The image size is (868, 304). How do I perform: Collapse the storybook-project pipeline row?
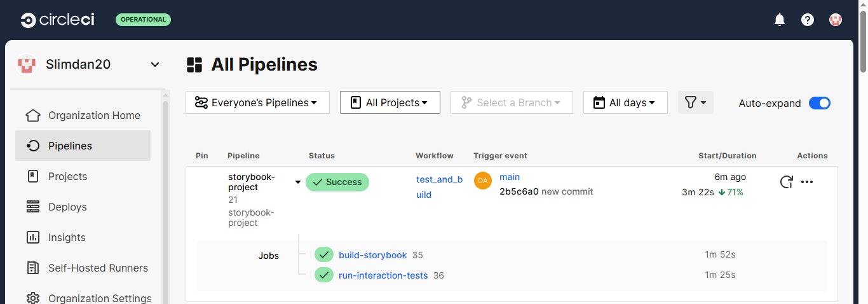click(x=297, y=183)
